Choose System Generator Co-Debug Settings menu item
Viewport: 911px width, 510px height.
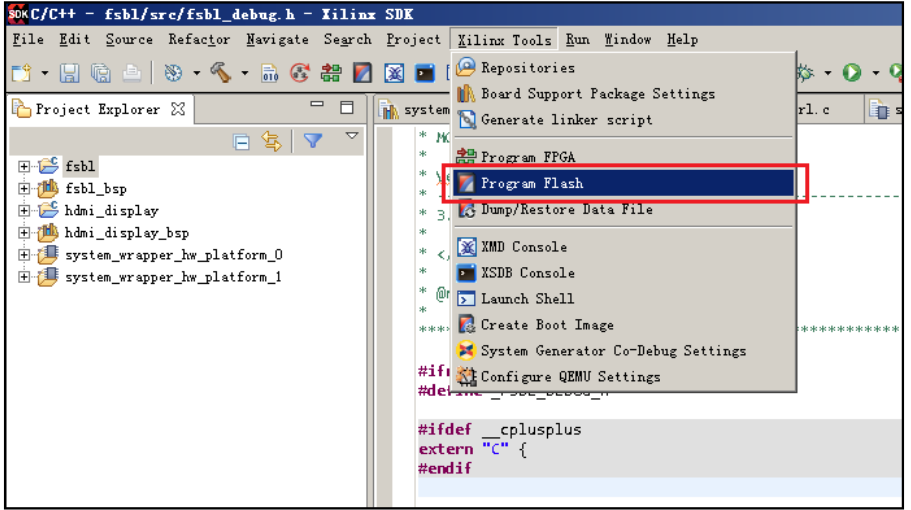pos(623,351)
